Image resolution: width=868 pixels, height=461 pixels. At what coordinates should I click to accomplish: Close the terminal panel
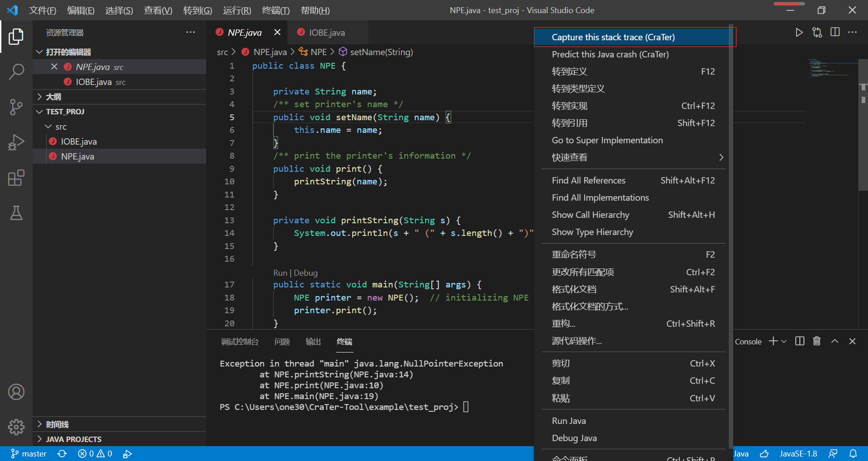(852, 341)
